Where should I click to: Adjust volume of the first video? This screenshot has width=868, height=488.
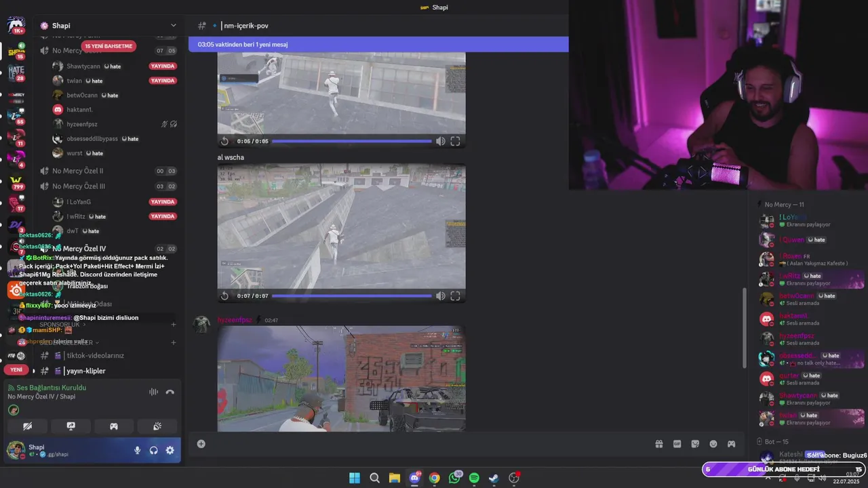(441, 141)
